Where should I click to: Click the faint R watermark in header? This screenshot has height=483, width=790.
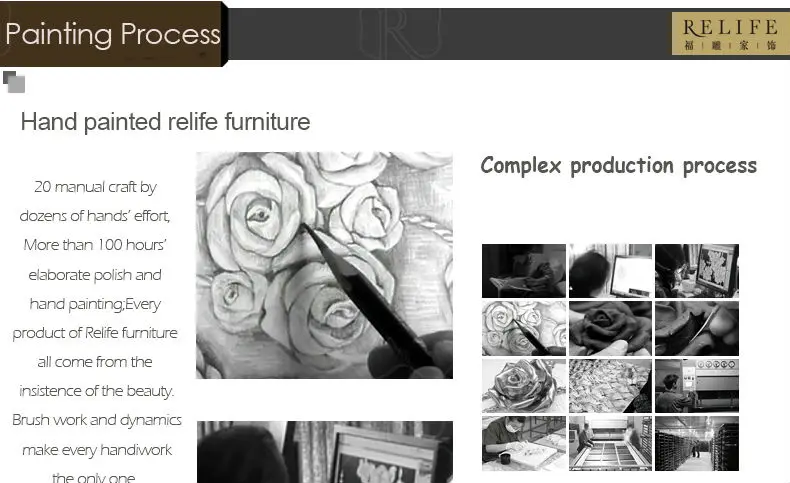pos(400,33)
